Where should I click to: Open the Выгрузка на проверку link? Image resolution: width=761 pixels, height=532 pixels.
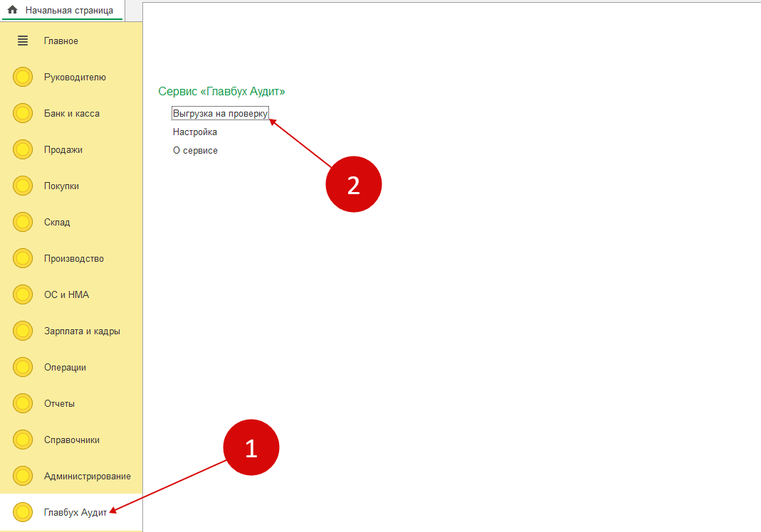click(220, 114)
